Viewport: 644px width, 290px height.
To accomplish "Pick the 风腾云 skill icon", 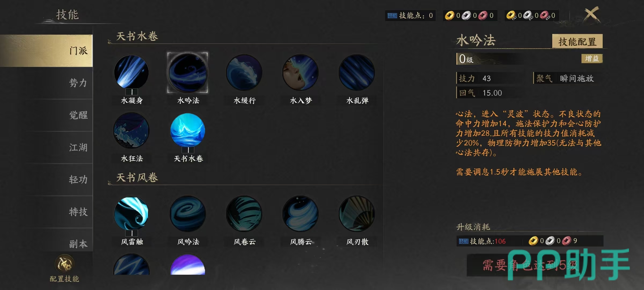I will [x=300, y=214].
